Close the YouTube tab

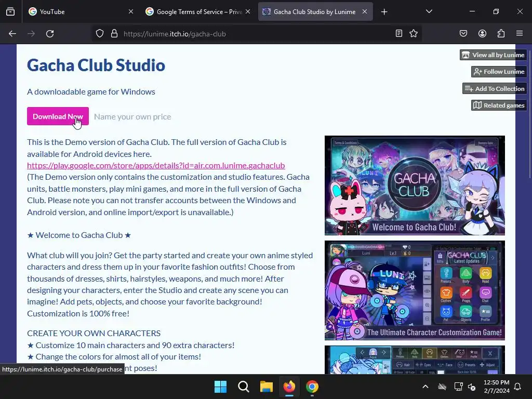131,11
